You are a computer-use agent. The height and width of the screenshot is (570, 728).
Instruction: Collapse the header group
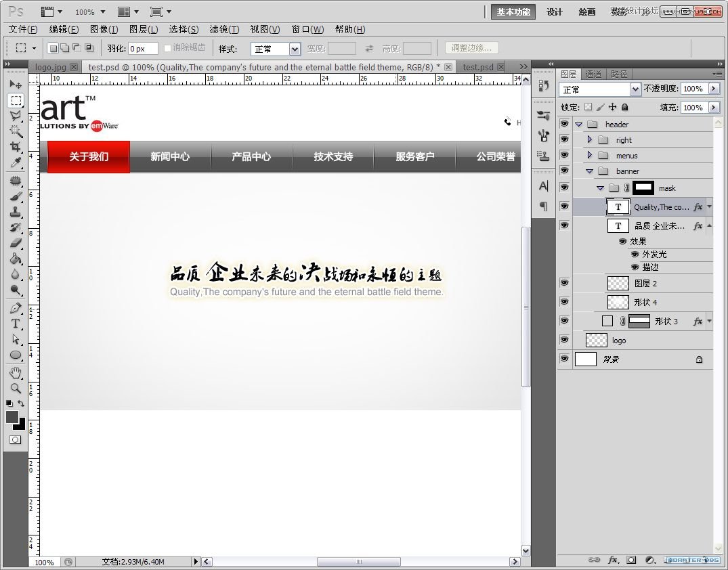pos(578,125)
